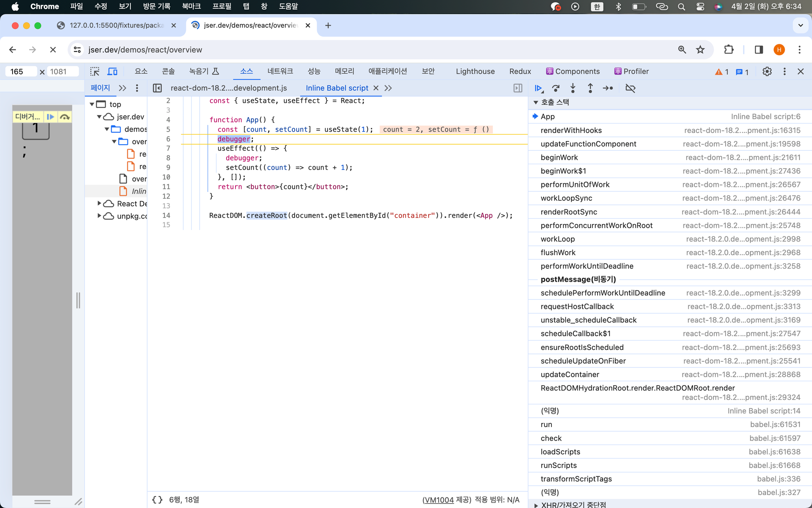Open DevTools settings gear

click(x=767, y=72)
